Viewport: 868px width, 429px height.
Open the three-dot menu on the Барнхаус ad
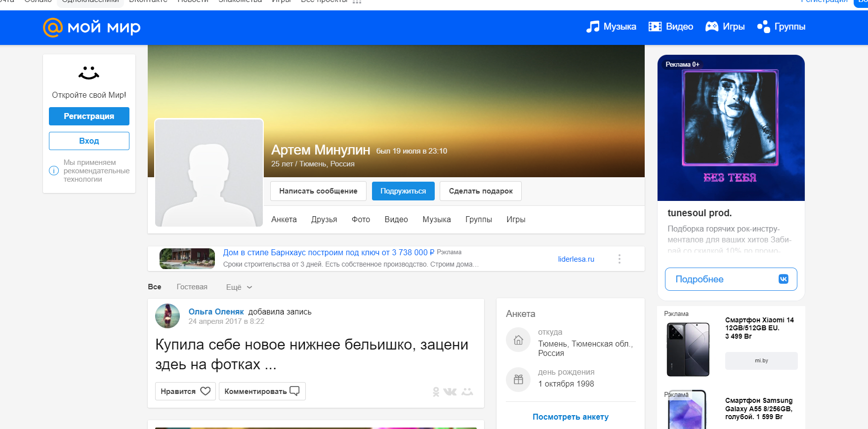[x=619, y=259]
